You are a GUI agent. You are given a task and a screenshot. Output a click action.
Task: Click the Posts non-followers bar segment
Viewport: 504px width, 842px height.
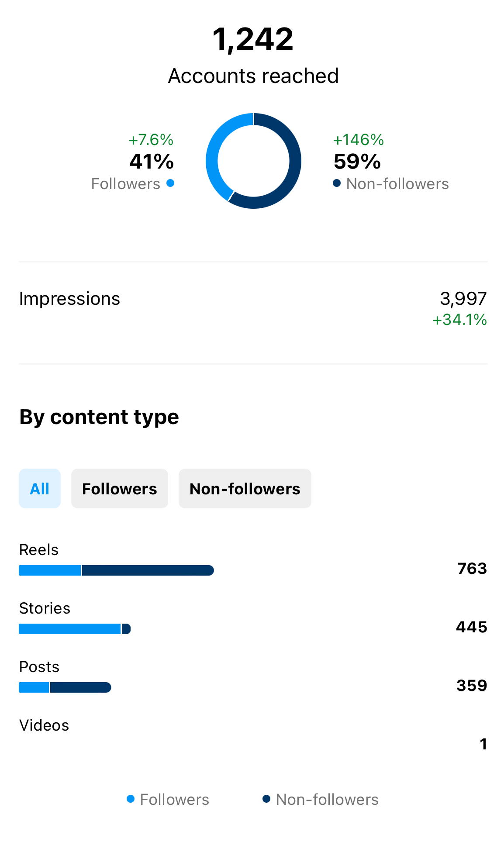[x=80, y=687]
